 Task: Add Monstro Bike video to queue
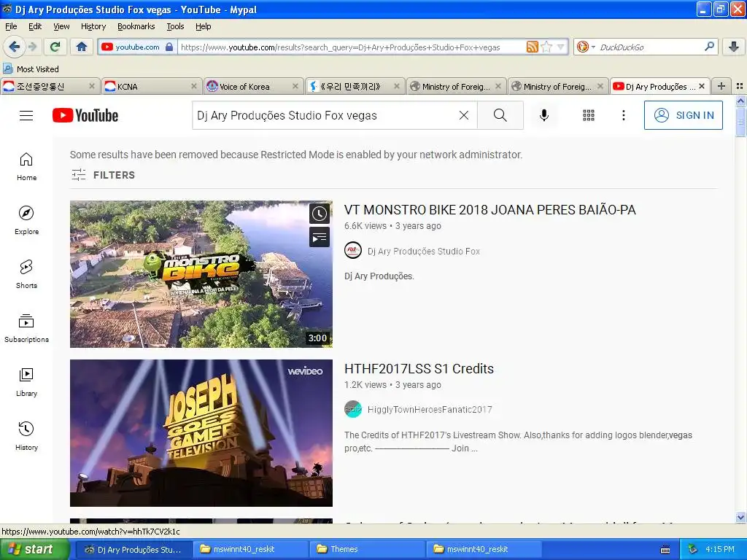(x=320, y=237)
